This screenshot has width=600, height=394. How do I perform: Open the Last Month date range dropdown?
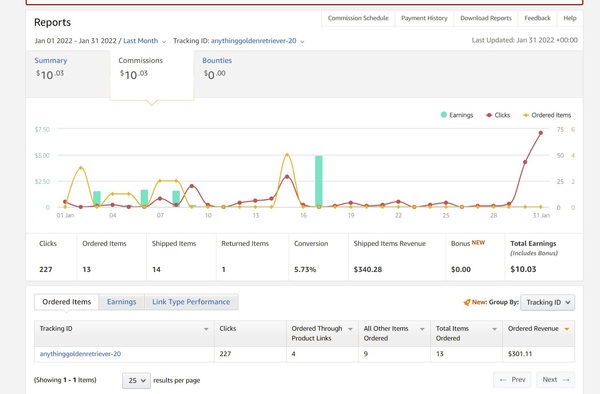point(145,41)
